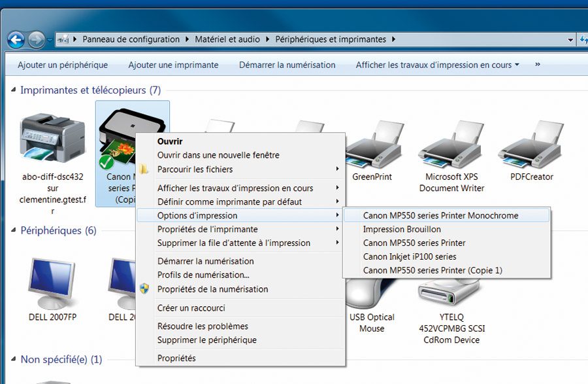This screenshot has width=588, height=384.
Task: Collapse the Imprimantes et télécopieurs group
Action: pyautogui.click(x=14, y=90)
